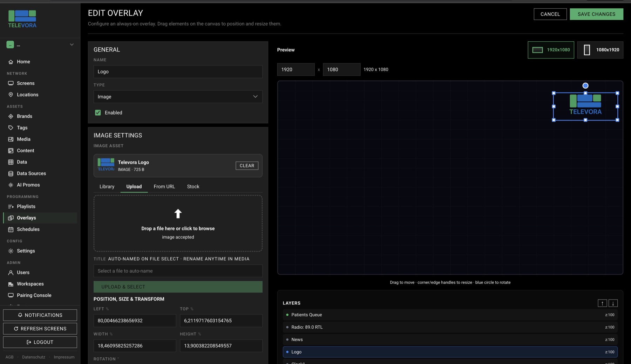Click the Height % input field
This screenshot has width=631, height=364.
[x=221, y=346]
